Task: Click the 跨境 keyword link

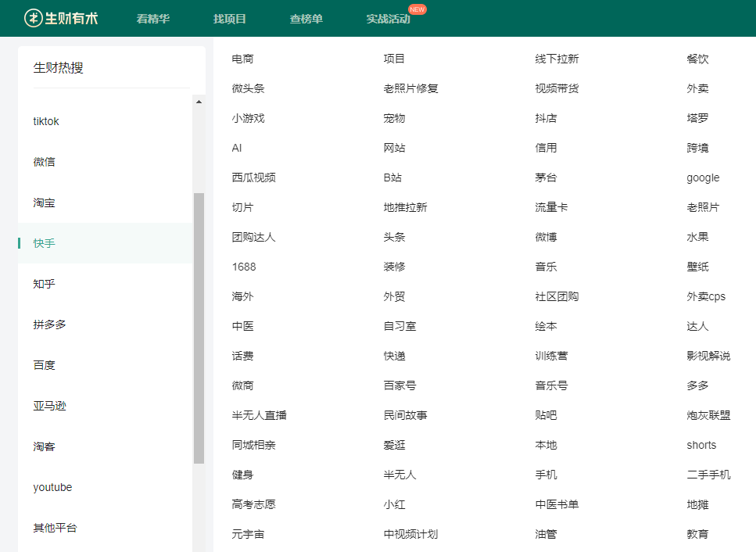Action: coord(697,148)
